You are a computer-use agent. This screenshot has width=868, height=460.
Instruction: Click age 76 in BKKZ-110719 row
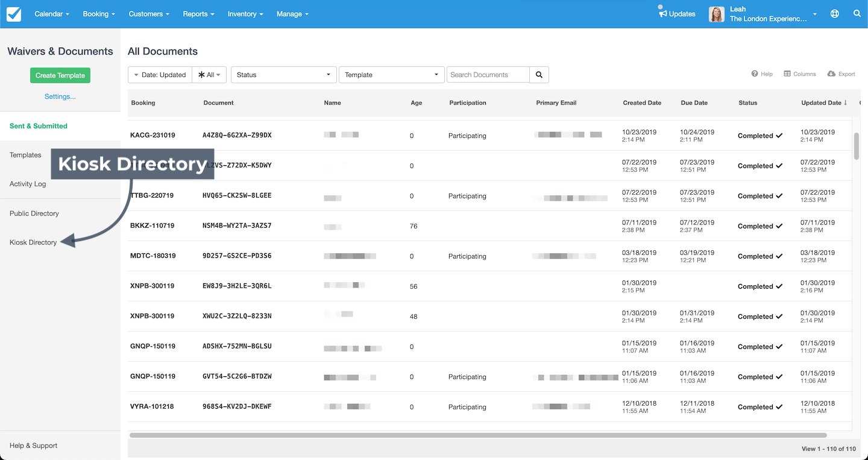click(414, 226)
